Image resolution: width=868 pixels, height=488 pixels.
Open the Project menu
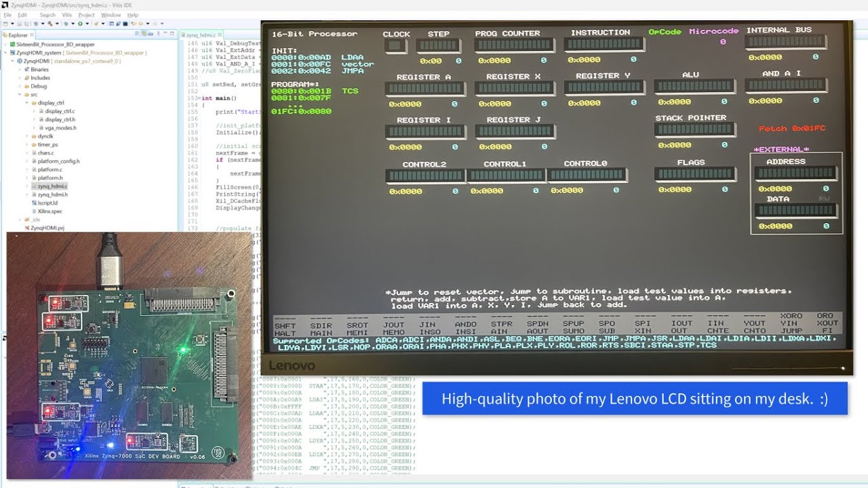(x=87, y=15)
